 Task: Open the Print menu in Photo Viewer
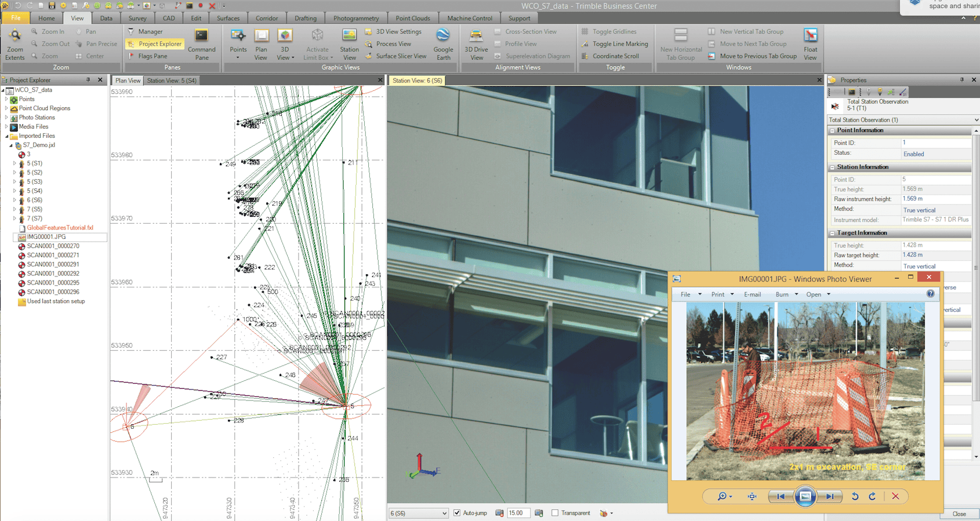[x=723, y=294]
